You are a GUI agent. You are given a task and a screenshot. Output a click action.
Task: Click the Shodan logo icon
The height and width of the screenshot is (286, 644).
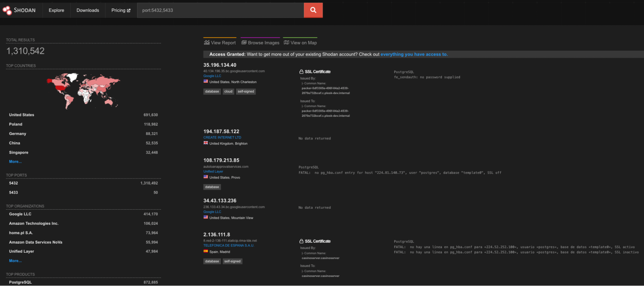point(7,10)
